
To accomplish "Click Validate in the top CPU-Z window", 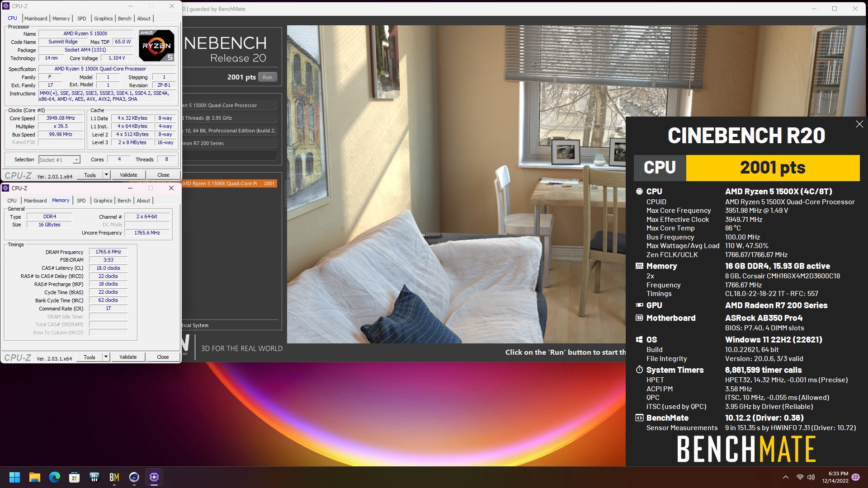I will click(x=128, y=175).
